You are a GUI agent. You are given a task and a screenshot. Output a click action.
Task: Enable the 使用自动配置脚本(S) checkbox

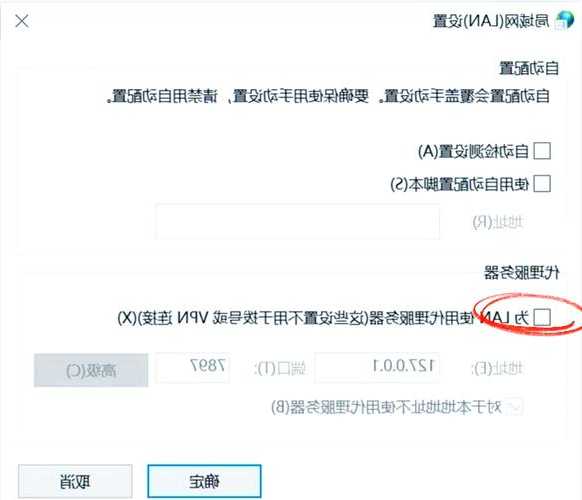click(x=542, y=184)
